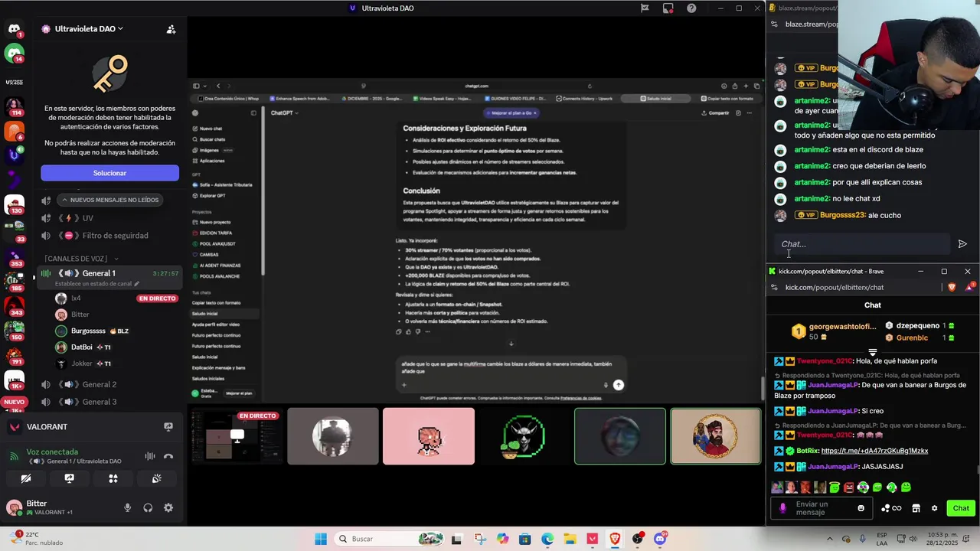Viewport: 980px width, 551px height.
Task: Open activities launcher in voice panel
Action: 113,478
